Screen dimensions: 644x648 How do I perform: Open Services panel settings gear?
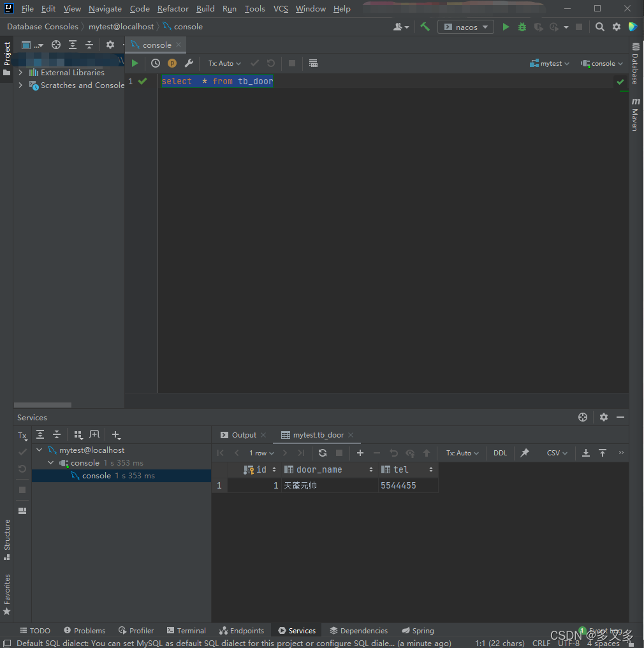point(604,417)
